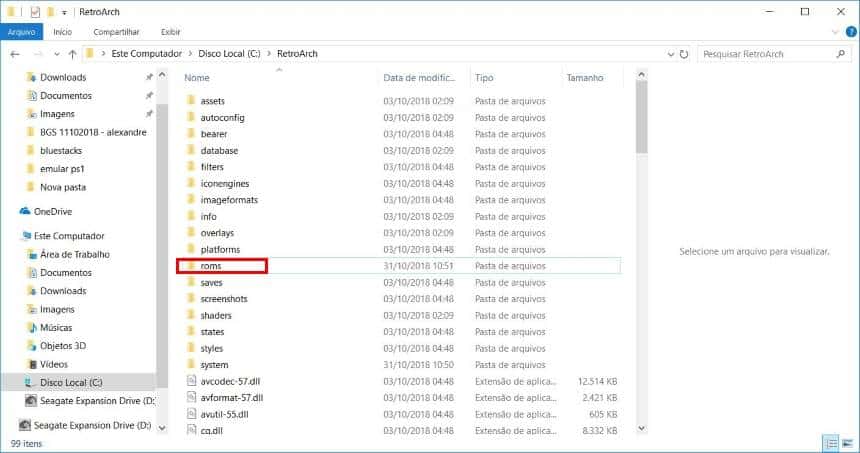Select the avcodec-57.dll file

click(230, 381)
